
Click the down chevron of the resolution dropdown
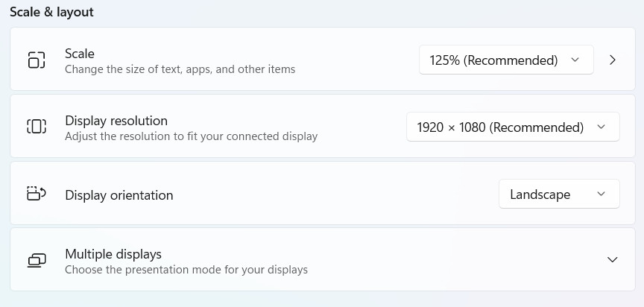[602, 127]
